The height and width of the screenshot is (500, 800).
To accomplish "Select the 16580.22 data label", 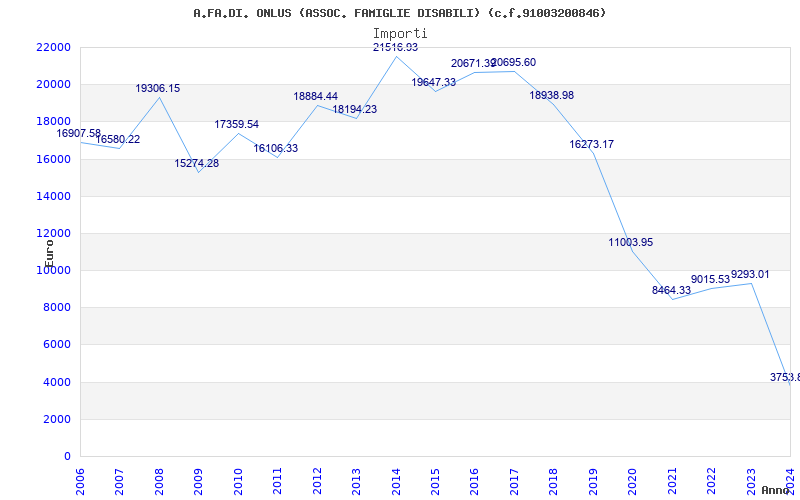I will tap(118, 140).
